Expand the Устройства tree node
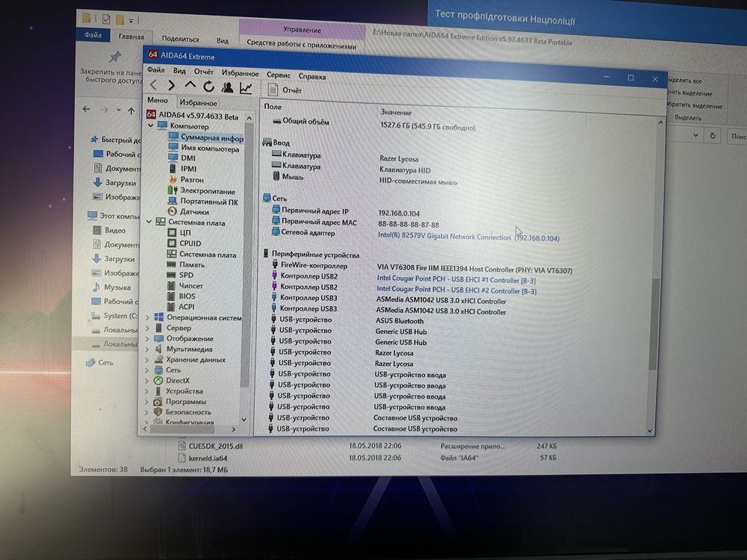Image resolution: width=747 pixels, height=560 pixels. (146, 391)
